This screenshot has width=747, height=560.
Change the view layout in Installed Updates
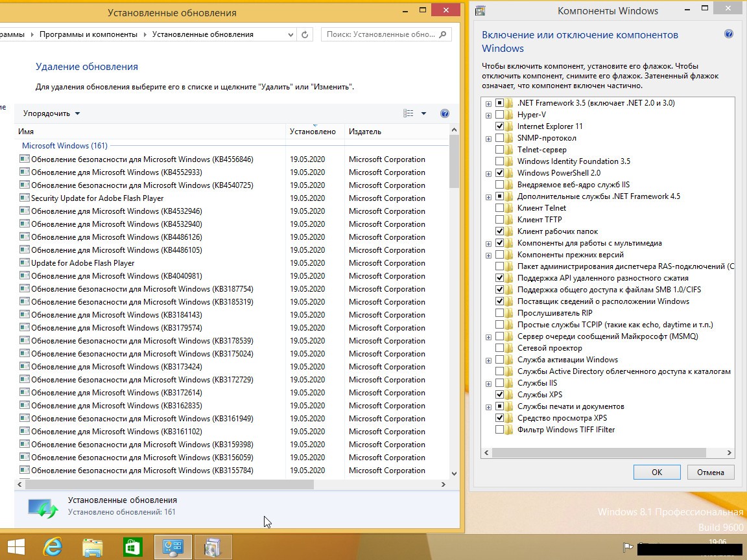tap(409, 113)
